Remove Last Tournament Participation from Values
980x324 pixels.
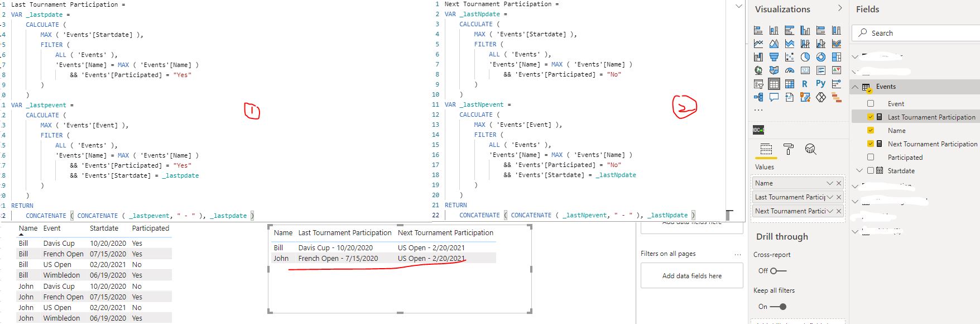coord(839,197)
